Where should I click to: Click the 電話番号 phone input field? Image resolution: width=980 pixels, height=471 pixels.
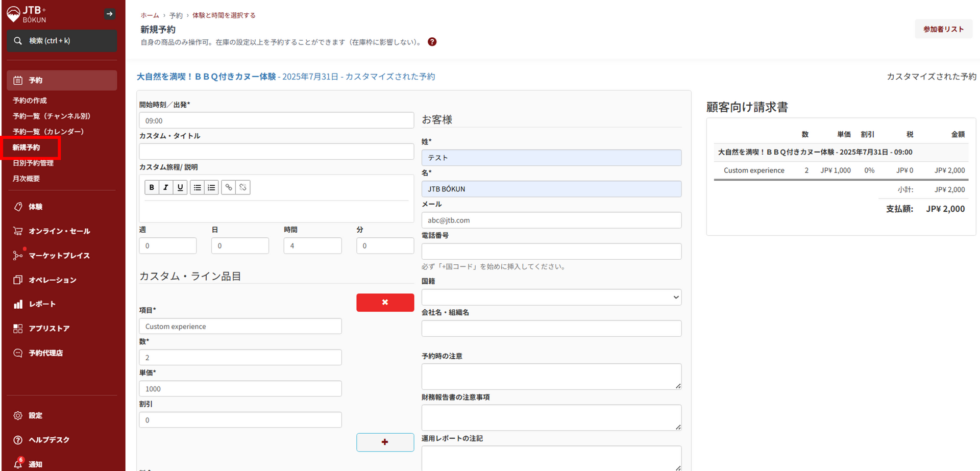coord(551,251)
